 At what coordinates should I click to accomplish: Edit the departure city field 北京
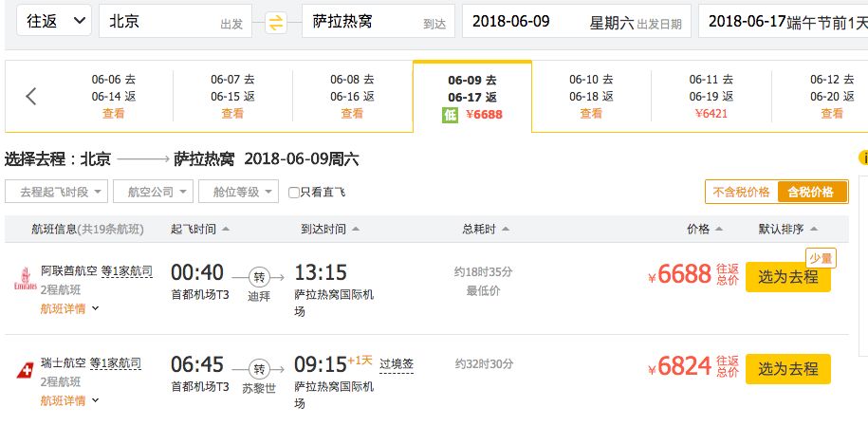pos(175,21)
